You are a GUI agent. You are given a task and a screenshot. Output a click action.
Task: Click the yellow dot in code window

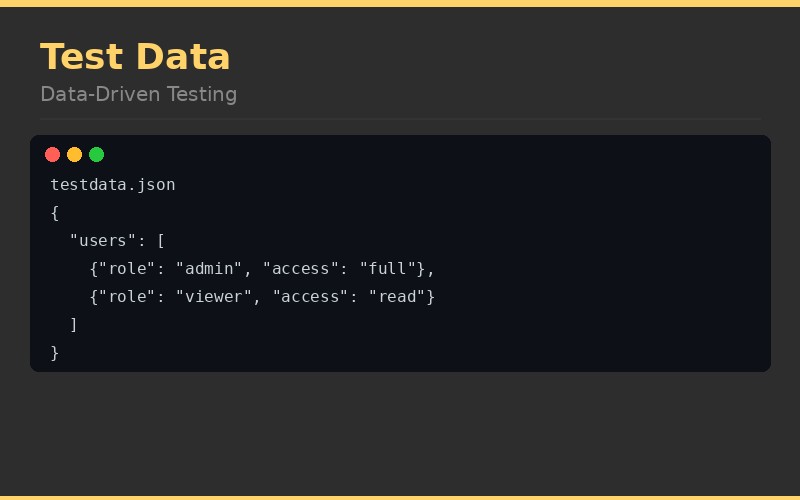(x=75, y=154)
